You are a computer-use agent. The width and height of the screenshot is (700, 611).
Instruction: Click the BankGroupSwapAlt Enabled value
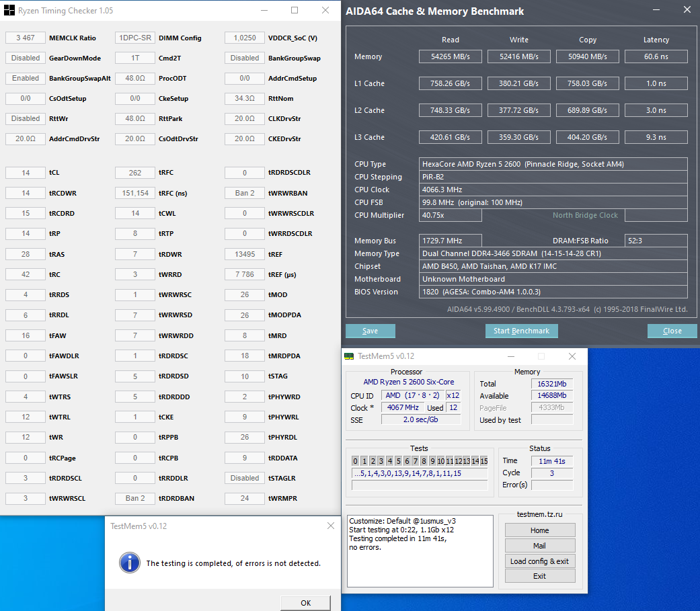(26, 78)
